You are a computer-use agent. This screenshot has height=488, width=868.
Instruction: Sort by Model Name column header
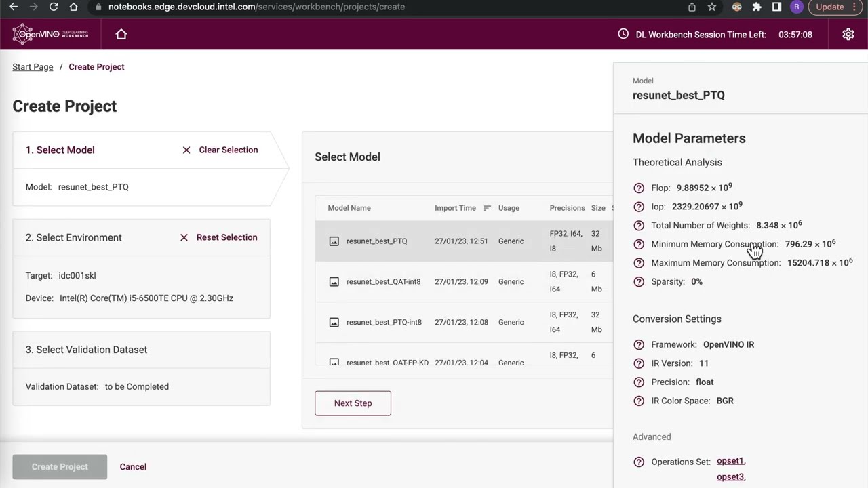click(349, 208)
